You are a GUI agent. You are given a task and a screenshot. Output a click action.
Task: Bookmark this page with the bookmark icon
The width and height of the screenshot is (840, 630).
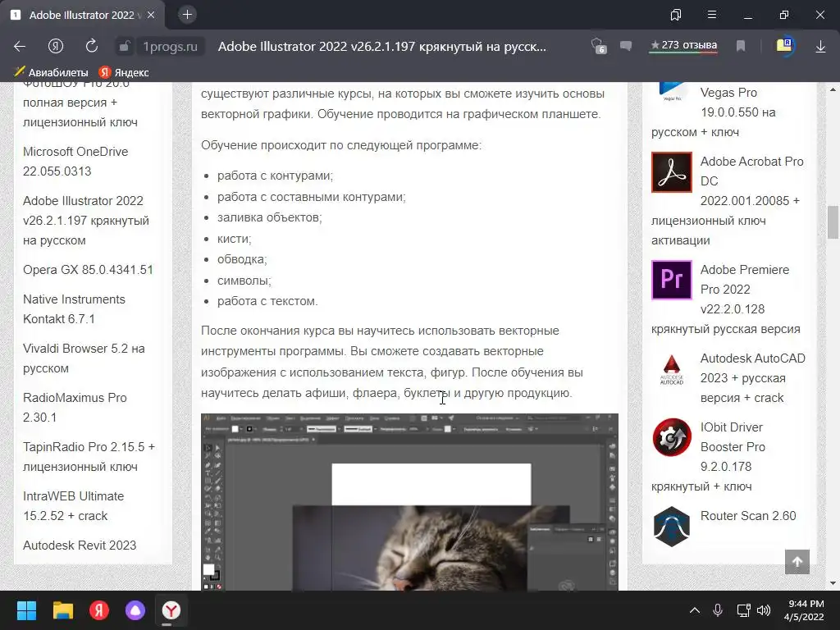click(x=741, y=46)
